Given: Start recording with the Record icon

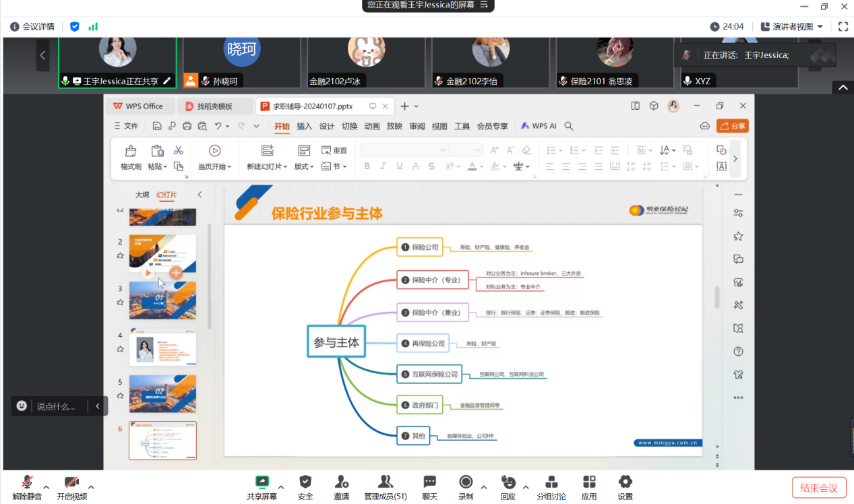Looking at the screenshot, I should coord(465,487).
